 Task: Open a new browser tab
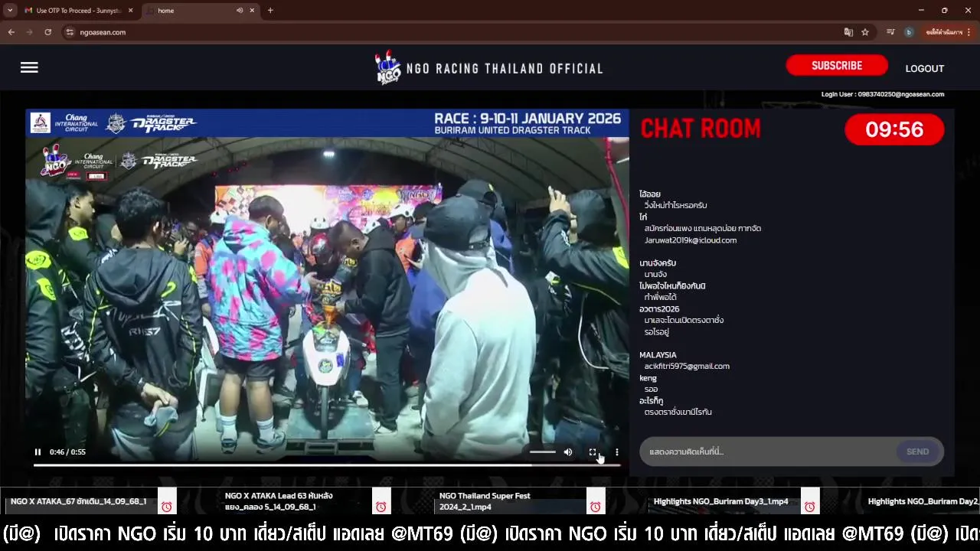coord(270,11)
